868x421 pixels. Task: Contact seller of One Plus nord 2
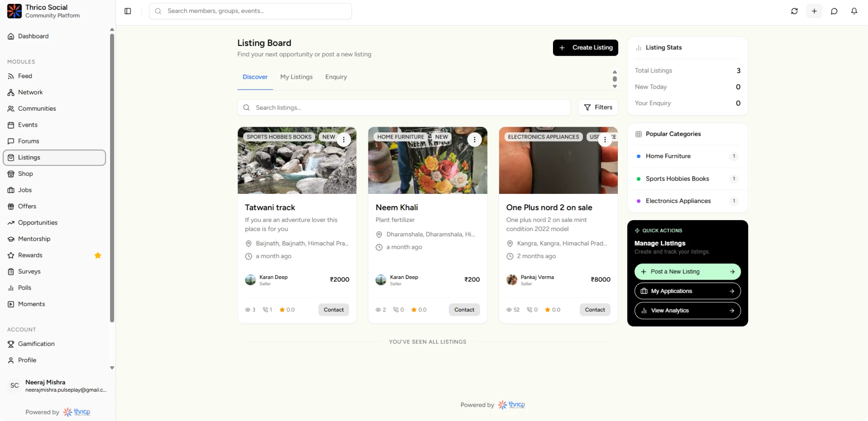pyautogui.click(x=595, y=310)
